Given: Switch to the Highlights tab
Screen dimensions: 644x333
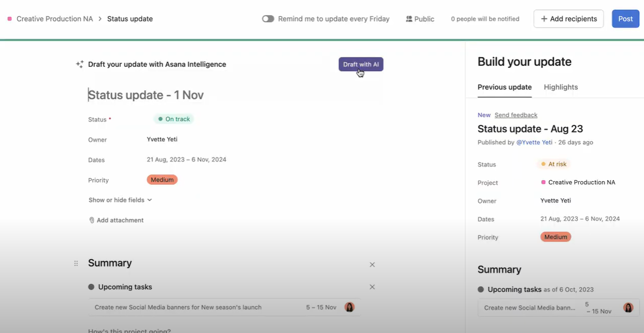Looking at the screenshot, I should click(x=561, y=87).
